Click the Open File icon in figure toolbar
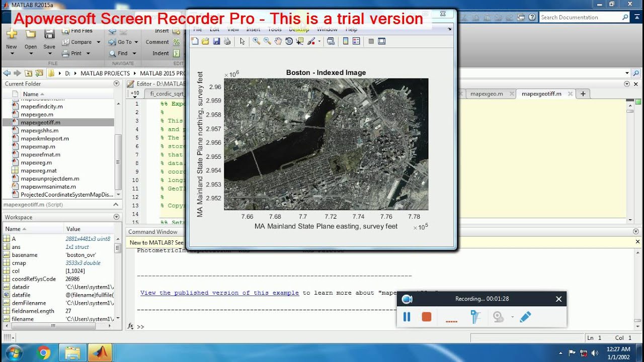Screen dimensions: 644x362 pyautogui.click(x=205, y=41)
